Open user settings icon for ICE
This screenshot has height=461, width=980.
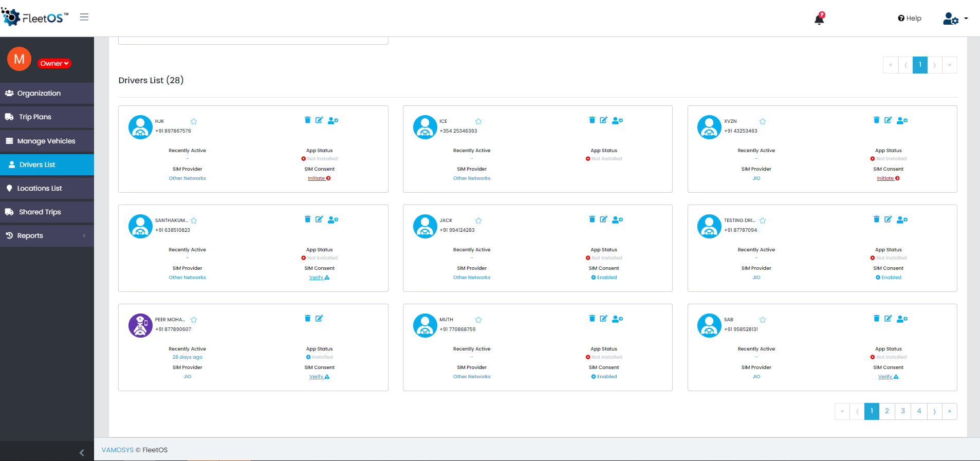(x=618, y=120)
